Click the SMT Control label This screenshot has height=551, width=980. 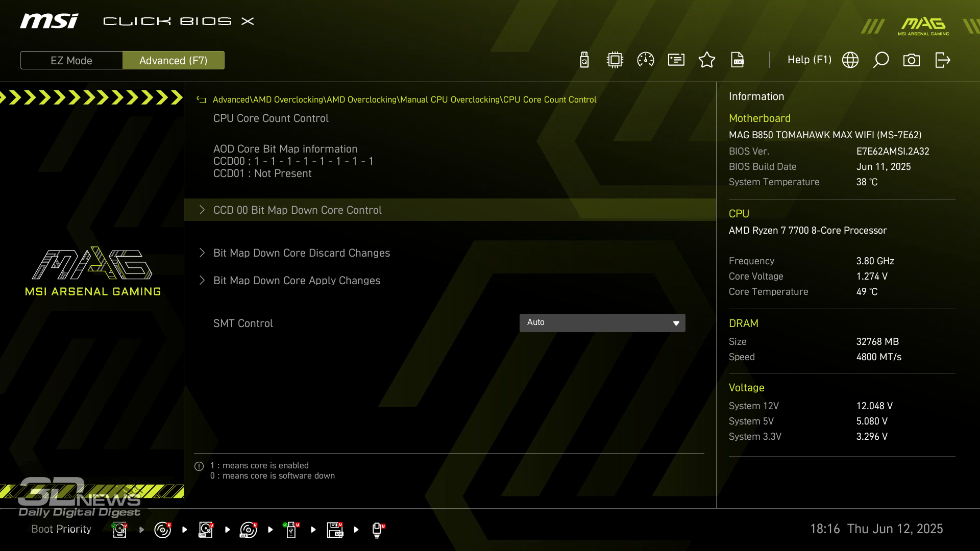[x=243, y=323]
